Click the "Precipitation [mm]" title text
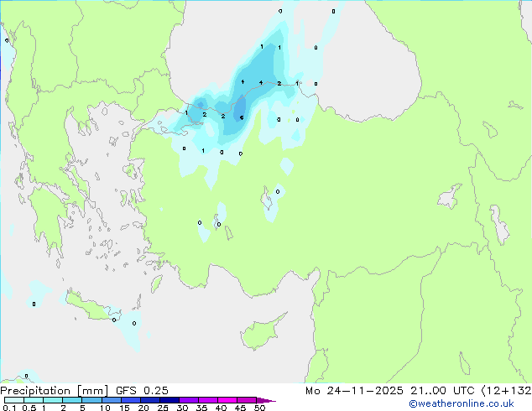 tap(55, 391)
